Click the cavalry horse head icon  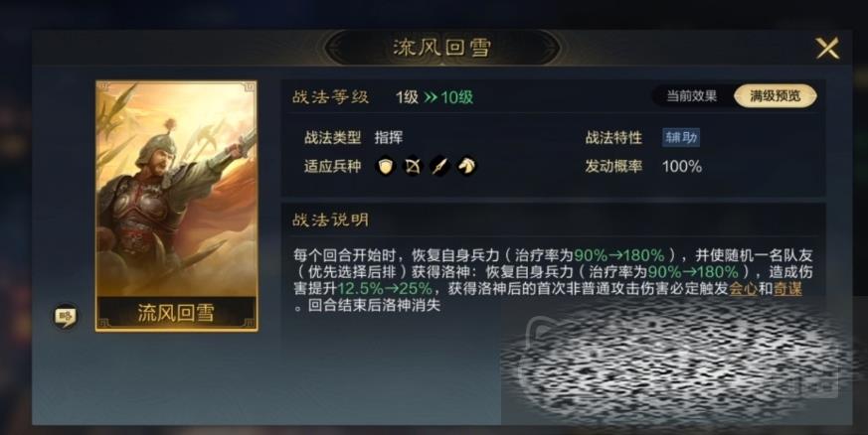[466, 166]
